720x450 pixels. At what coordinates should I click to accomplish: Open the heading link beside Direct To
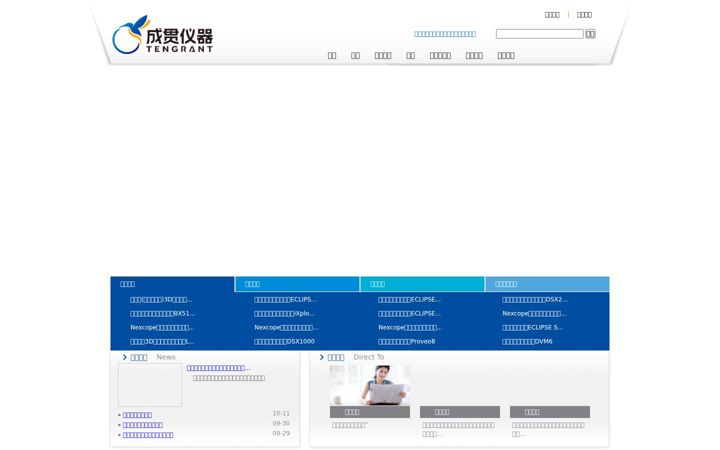(x=336, y=357)
